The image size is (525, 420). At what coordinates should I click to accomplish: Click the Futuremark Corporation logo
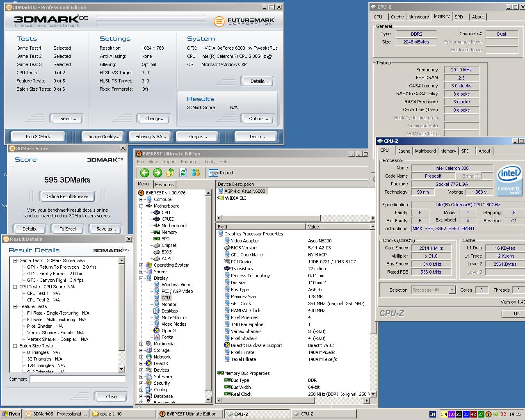[x=244, y=21]
